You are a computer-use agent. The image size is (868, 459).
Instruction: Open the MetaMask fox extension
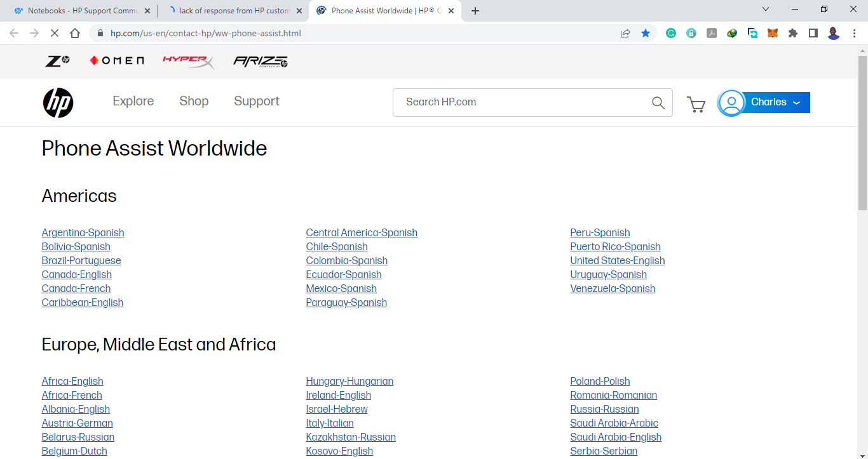pos(773,33)
